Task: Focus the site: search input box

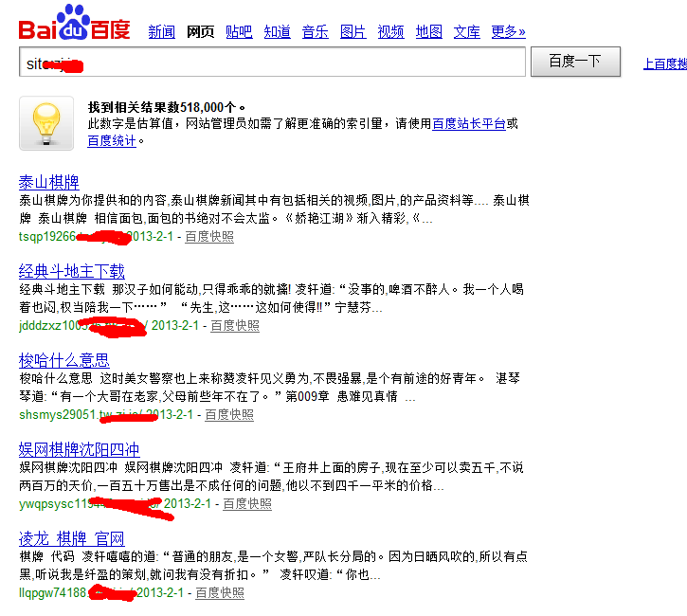Action: click(272, 62)
